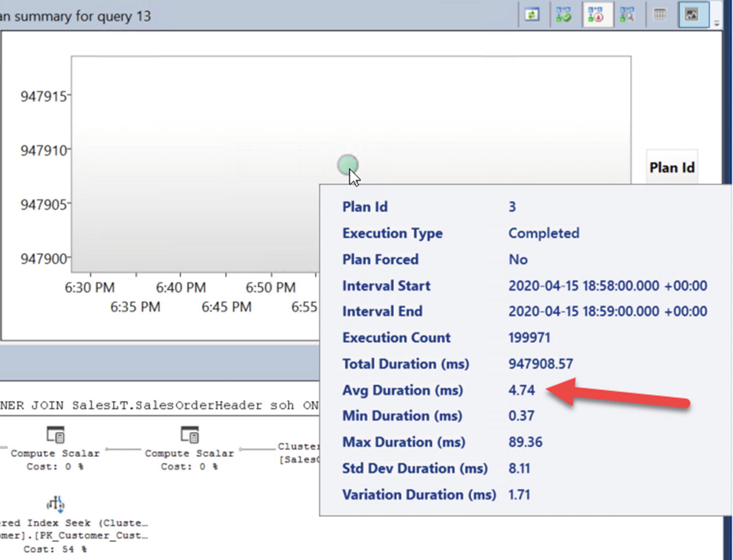
Task: Click the first Compute Scalar operator icon
Action: (x=55, y=435)
